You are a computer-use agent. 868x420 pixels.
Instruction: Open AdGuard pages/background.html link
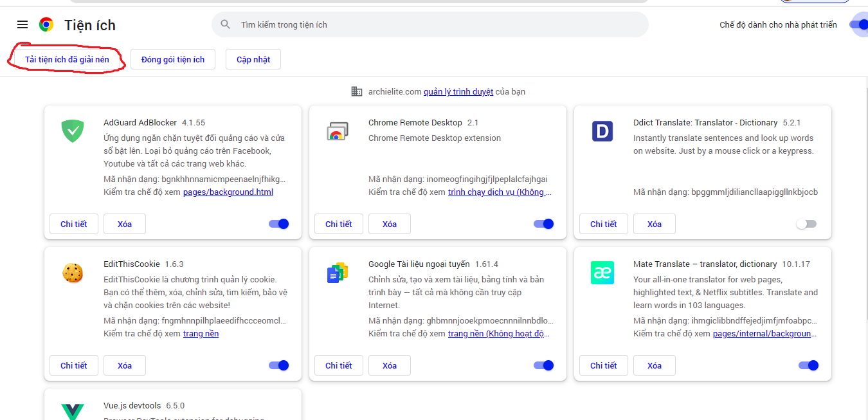click(228, 192)
